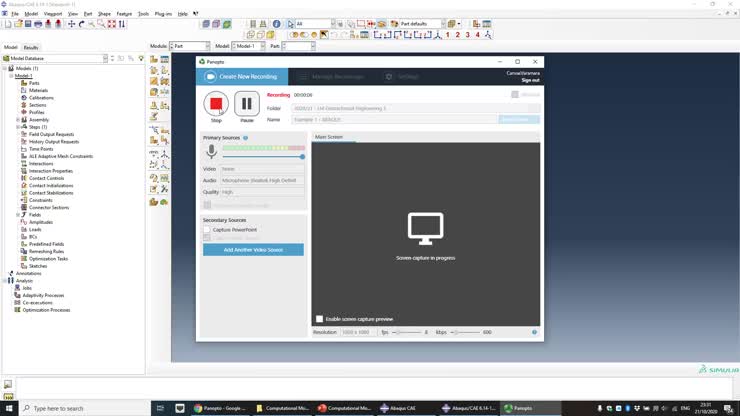Click the microphone volume slider
740x416 pixels.
(x=263, y=156)
